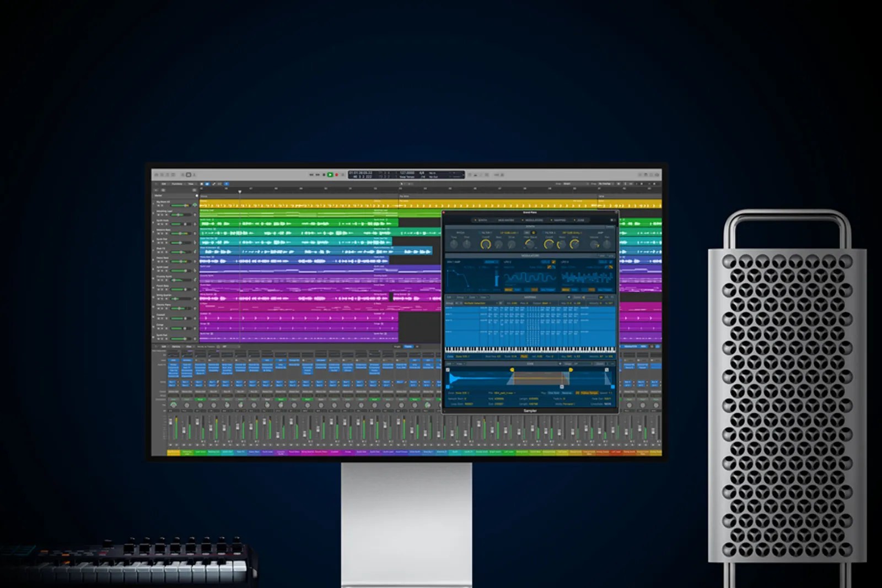Viewport: 882px width, 588px height.
Task: Enable Cycle mode next to the record button
Action: pyautogui.click(x=342, y=174)
